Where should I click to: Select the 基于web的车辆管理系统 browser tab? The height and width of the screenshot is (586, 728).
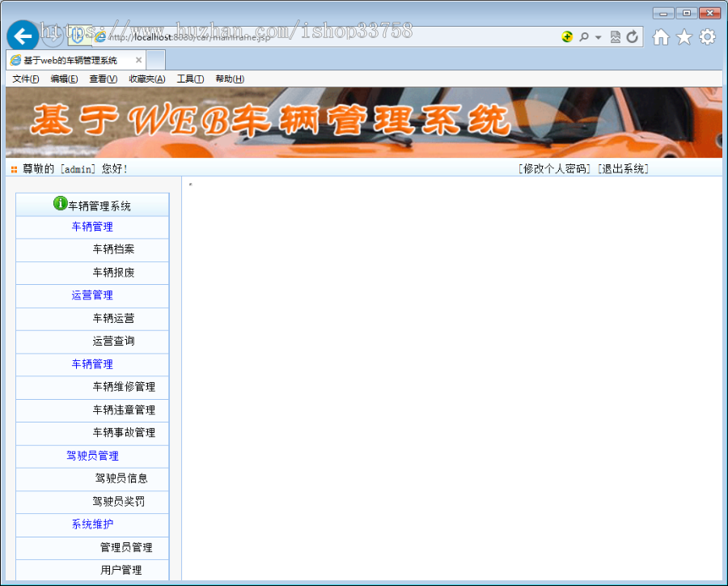click(x=73, y=59)
